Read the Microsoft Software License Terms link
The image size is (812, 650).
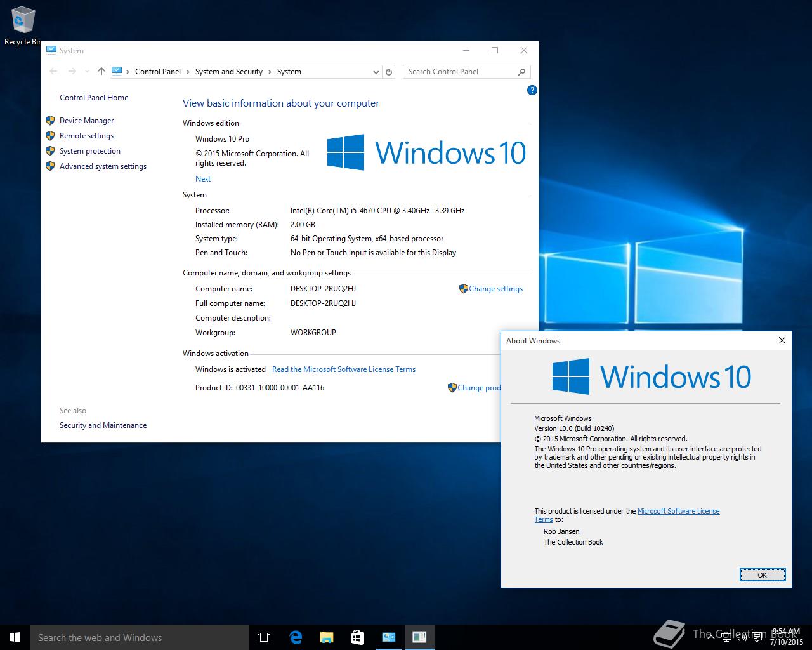pyautogui.click(x=344, y=369)
